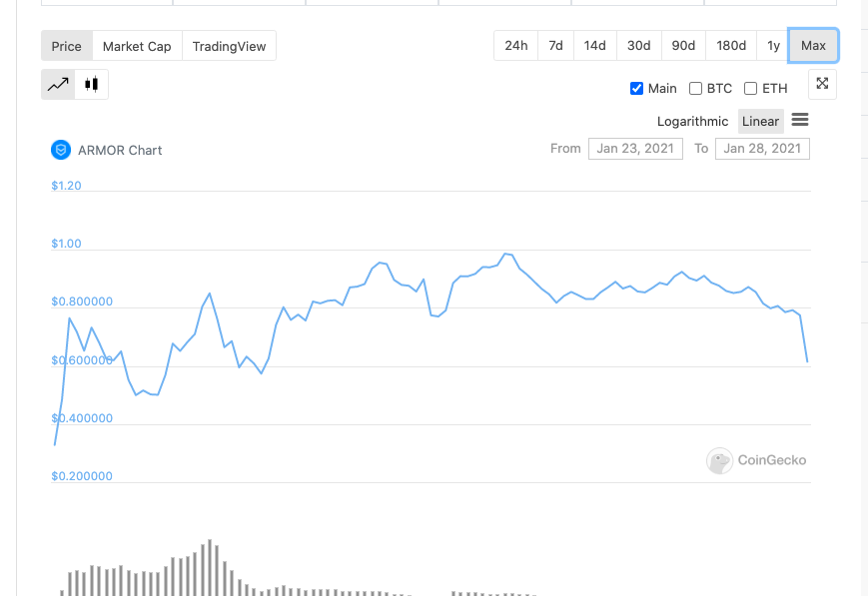Switch to candlestick chart icon
This screenshot has height=596, width=868.
[x=91, y=85]
